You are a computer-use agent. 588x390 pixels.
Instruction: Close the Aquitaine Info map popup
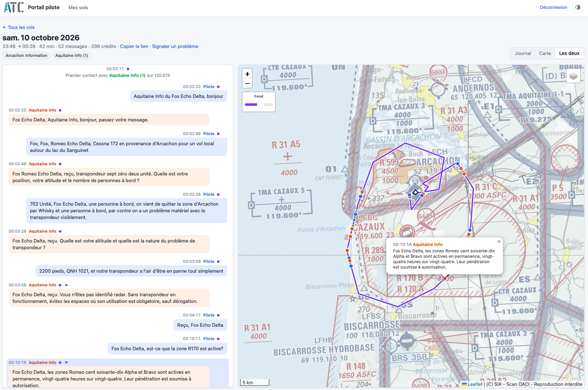click(499, 242)
